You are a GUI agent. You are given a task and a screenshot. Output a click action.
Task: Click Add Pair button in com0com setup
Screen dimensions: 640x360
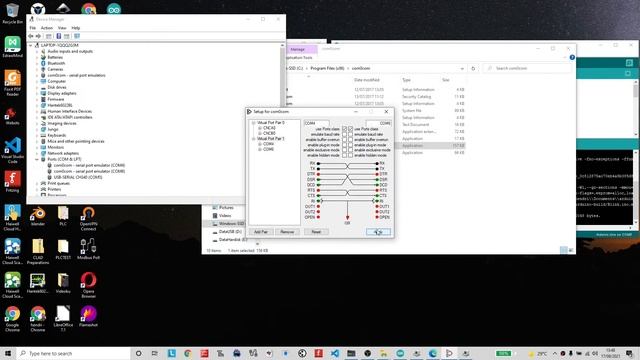[261, 232]
